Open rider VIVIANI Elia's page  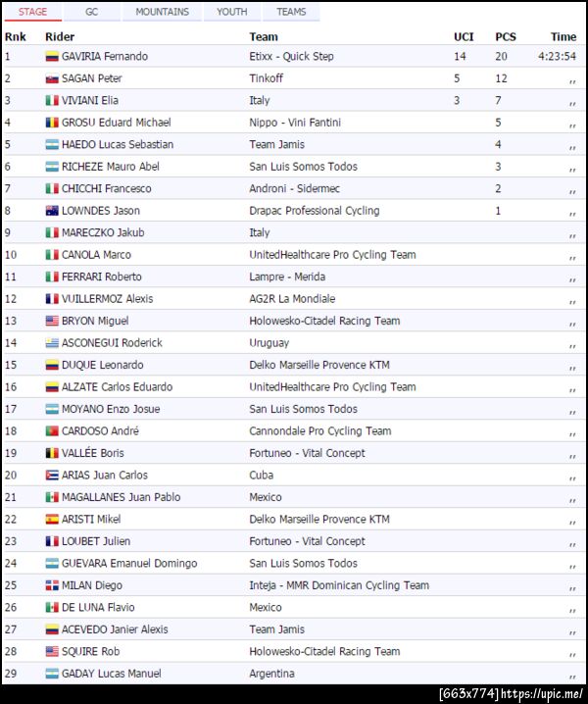click(x=90, y=101)
